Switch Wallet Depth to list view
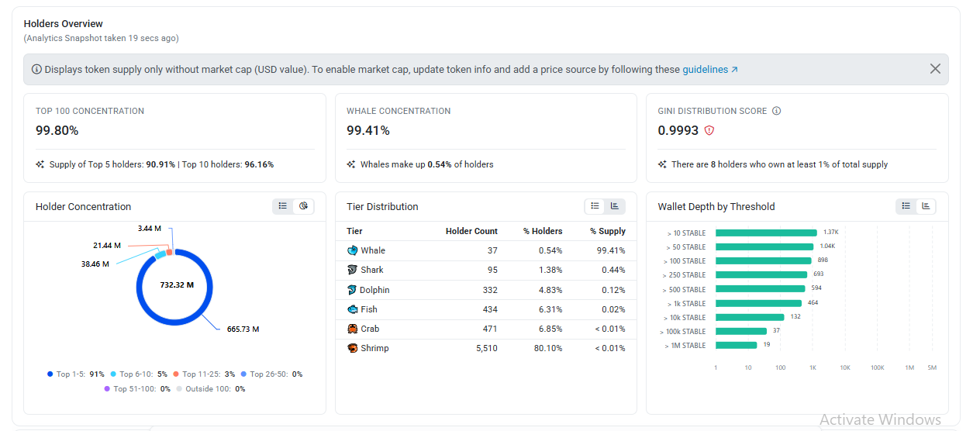This screenshot has width=980, height=431. click(x=906, y=206)
